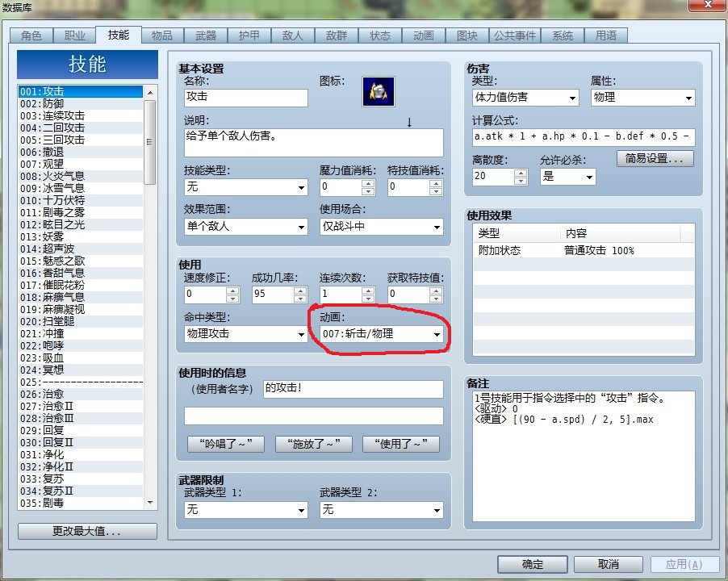Select skill 029:回复 in the list

81,431
